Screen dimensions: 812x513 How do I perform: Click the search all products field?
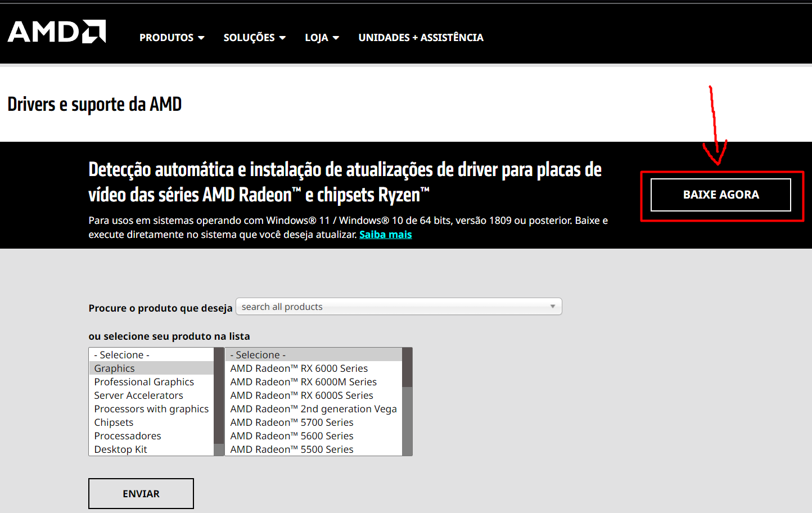point(399,307)
